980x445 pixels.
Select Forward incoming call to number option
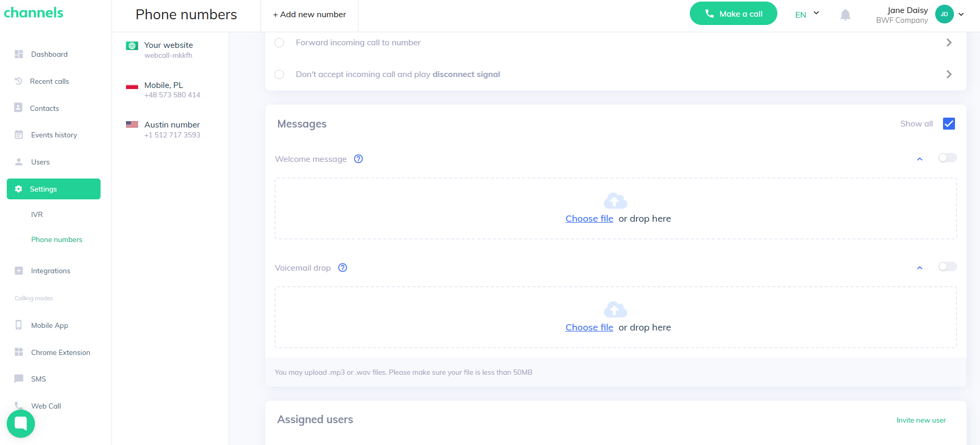pos(280,43)
